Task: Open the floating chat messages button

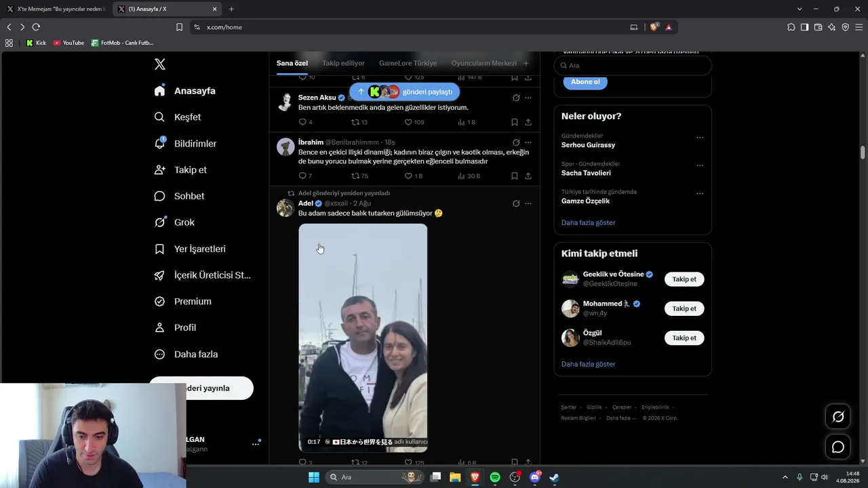Action: click(838, 447)
